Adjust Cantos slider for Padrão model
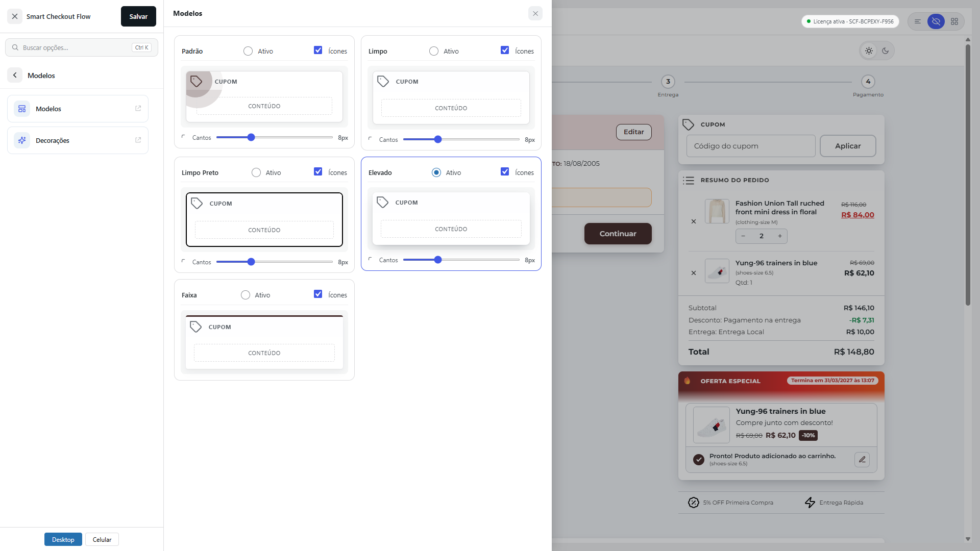Screen dimensions: 980x551 [x=275, y=137]
